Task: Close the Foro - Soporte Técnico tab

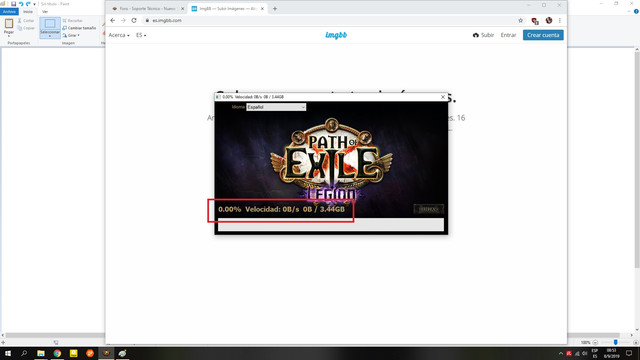Action: 182,9
